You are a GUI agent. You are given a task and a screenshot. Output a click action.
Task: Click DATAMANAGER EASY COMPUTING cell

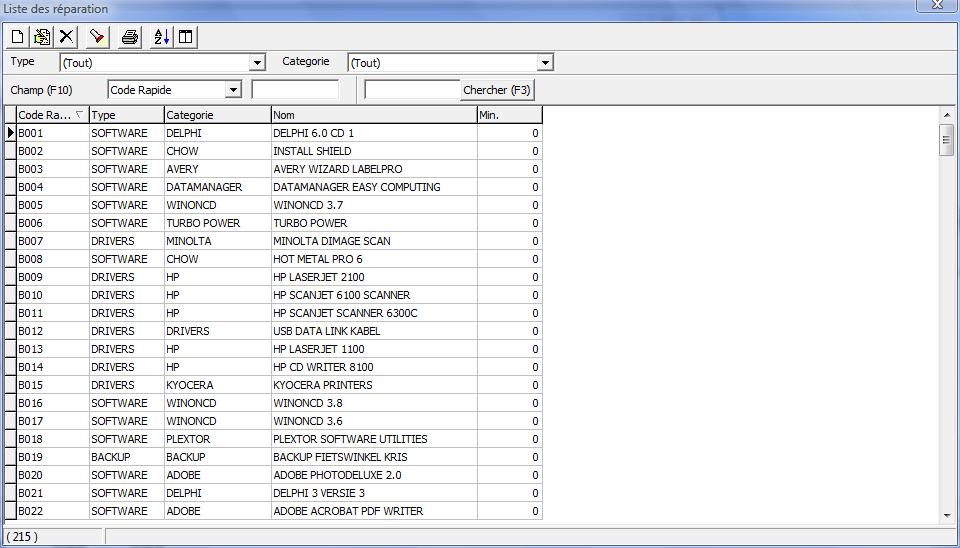[x=374, y=187]
